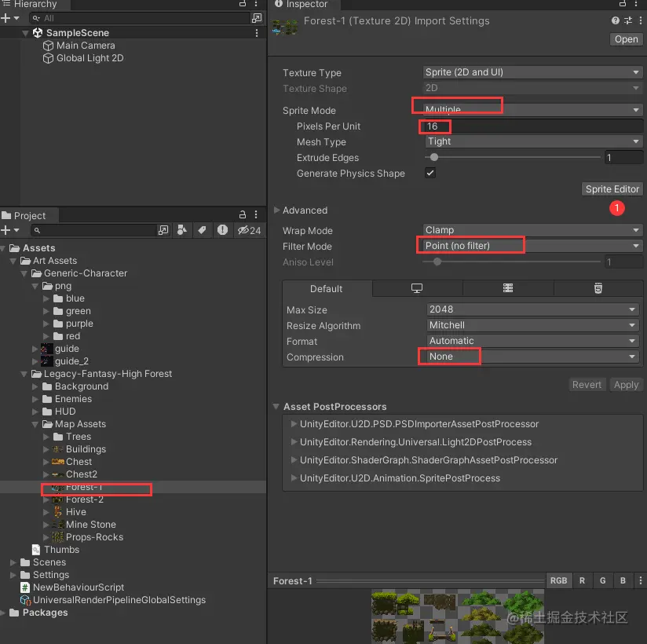Image resolution: width=647 pixels, height=644 pixels.
Task: Collapse the Asset PostProcessors section
Action: (276, 407)
